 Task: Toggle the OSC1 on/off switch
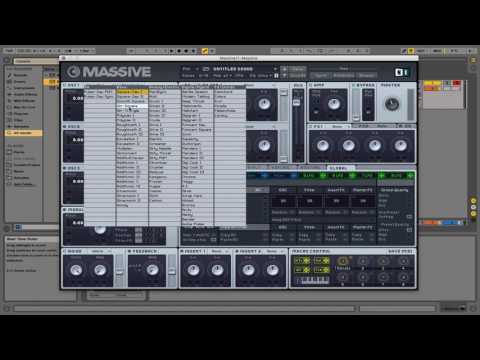pos(65,85)
